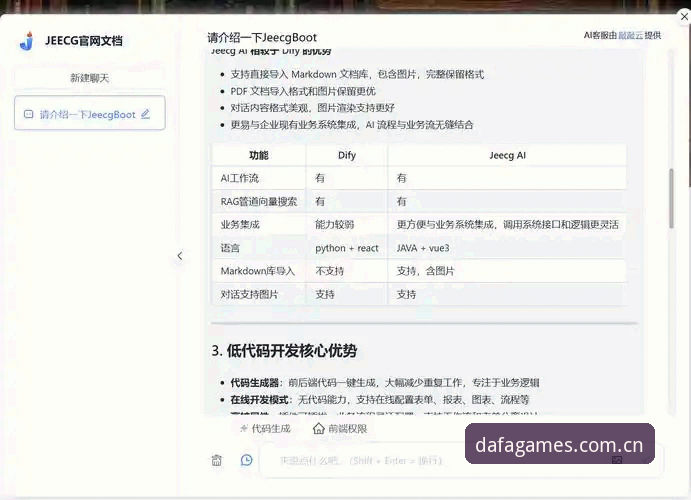Screen dimensions: 691x500
Task: Select the 支持，含图片 table cell
Action: [507, 271]
